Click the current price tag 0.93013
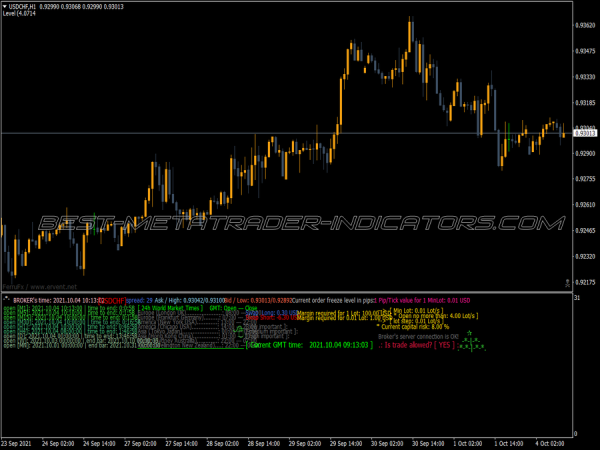This screenshot has height=450, width=600. coord(583,133)
